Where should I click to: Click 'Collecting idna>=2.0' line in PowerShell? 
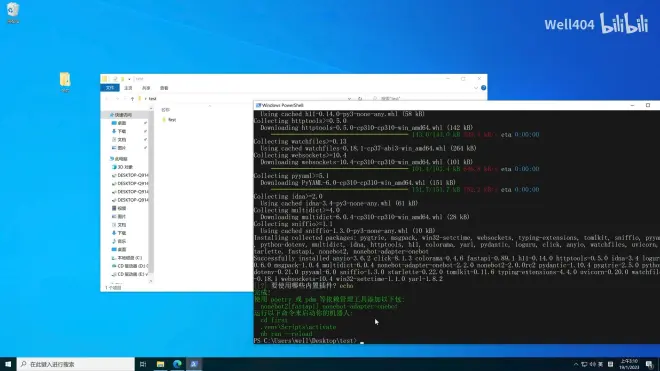click(288, 196)
